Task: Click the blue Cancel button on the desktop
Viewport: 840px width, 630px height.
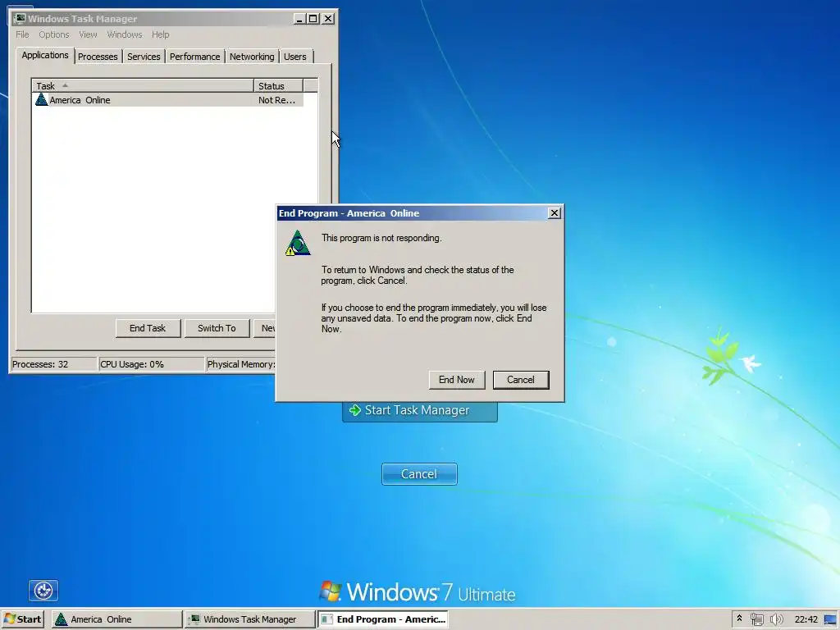Action: pyautogui.click(x=419, y=474)
